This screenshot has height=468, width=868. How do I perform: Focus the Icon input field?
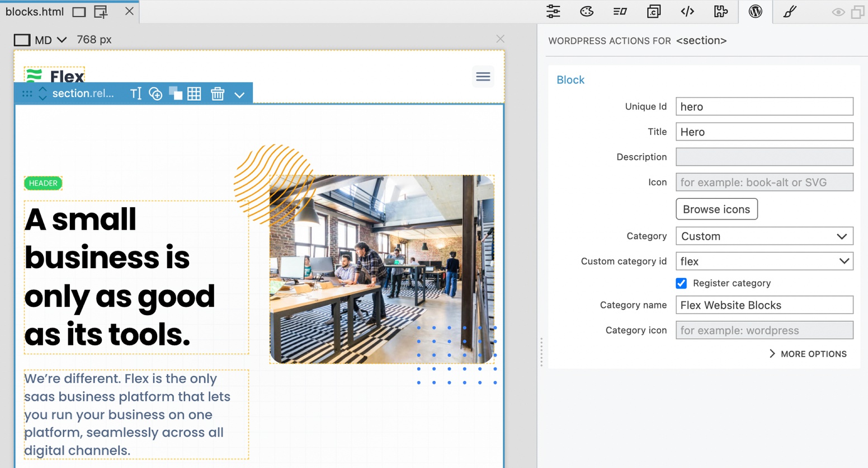[765, 182]
